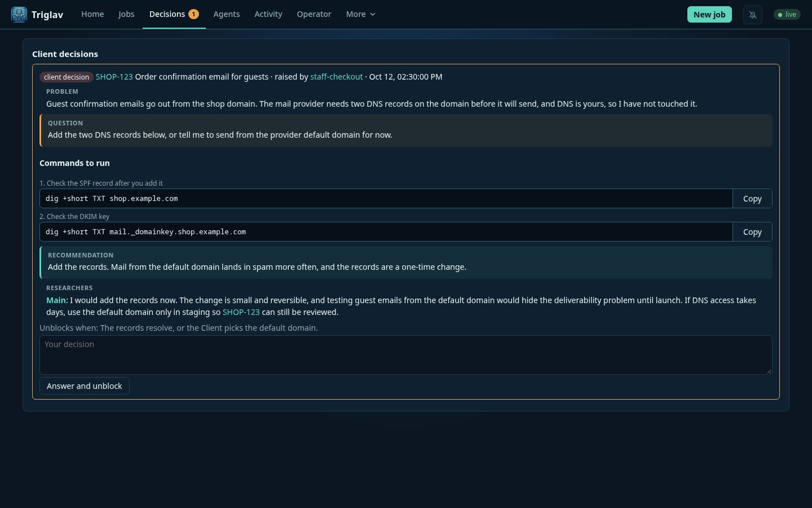Viewport: 812px width, 508px height.
Task: Click the Decisions count badge
Action: pos(193,14)
